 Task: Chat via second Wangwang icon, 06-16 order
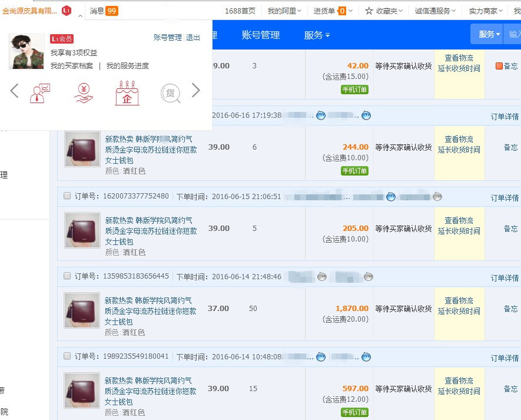point(366,115)
